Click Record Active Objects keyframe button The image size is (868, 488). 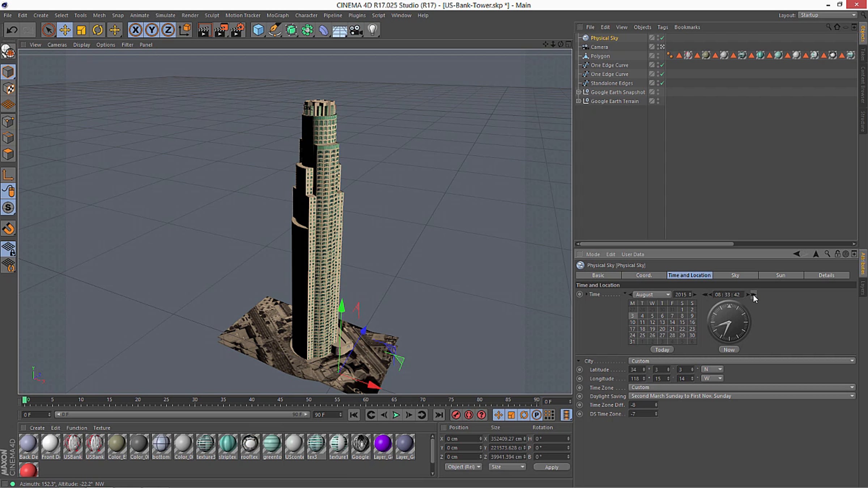click(x=456, y=415)
